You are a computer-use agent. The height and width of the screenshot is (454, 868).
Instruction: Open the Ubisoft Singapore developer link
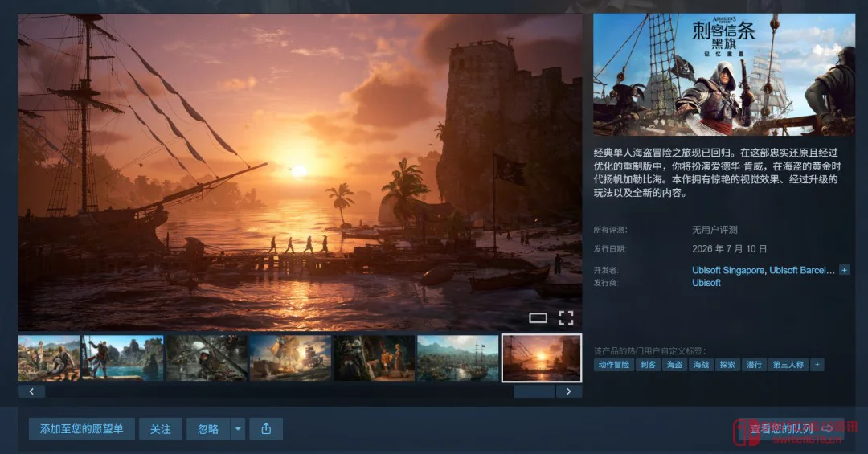(728, 270)
